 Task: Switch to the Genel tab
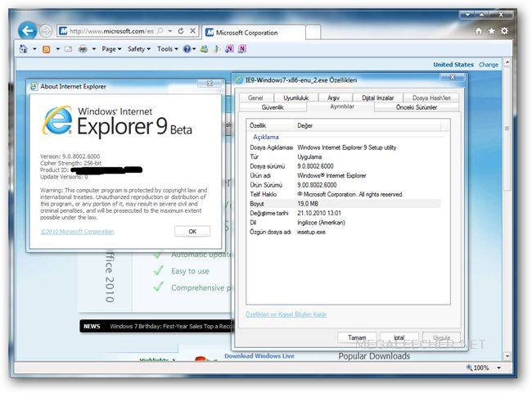(x=255, y=97)
